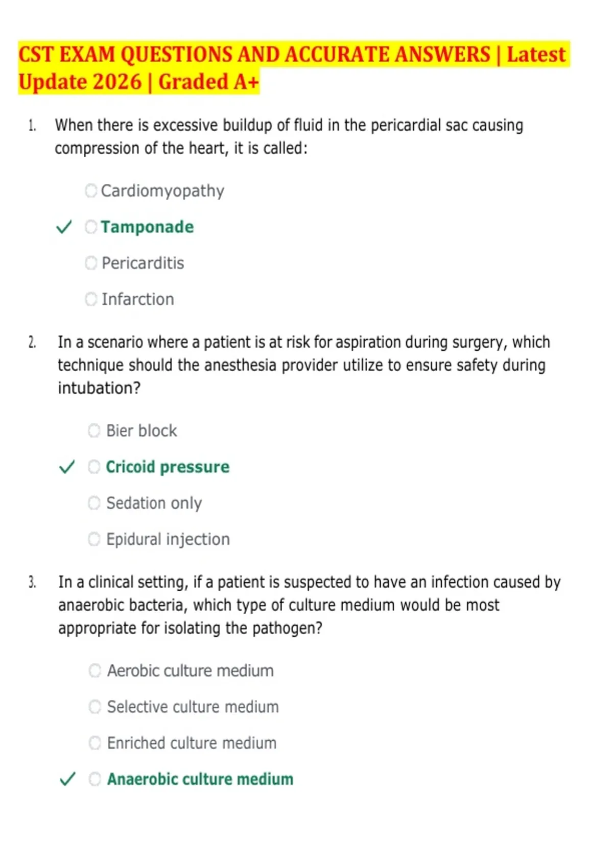The width and height of the screenshot is (613, 868).
Task: Click the question number 3 marker
Action: [32, 582]
